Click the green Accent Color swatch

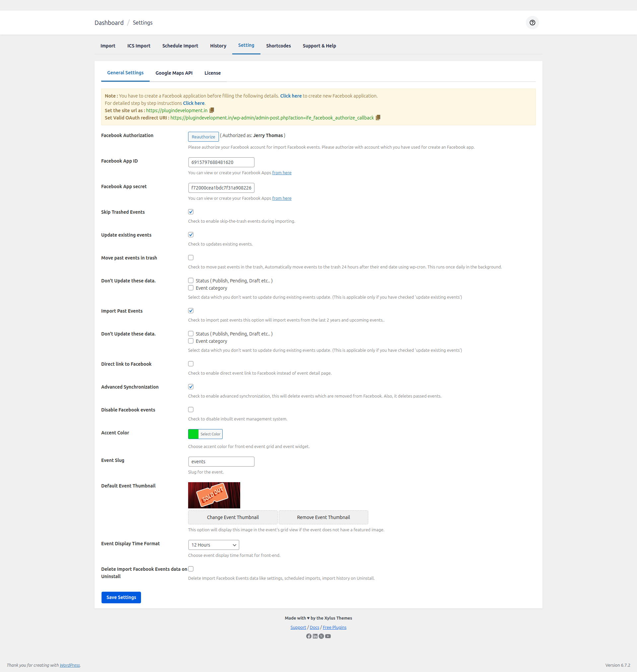point(193,434)
